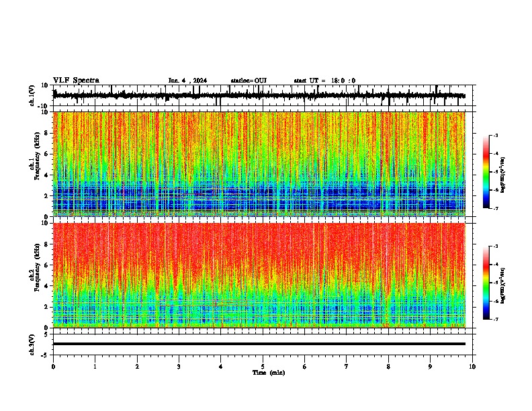Click the ch.2 colorbar label log(PSD)
532x411 pixels.
pyautogui.click(x=502, y=285)
